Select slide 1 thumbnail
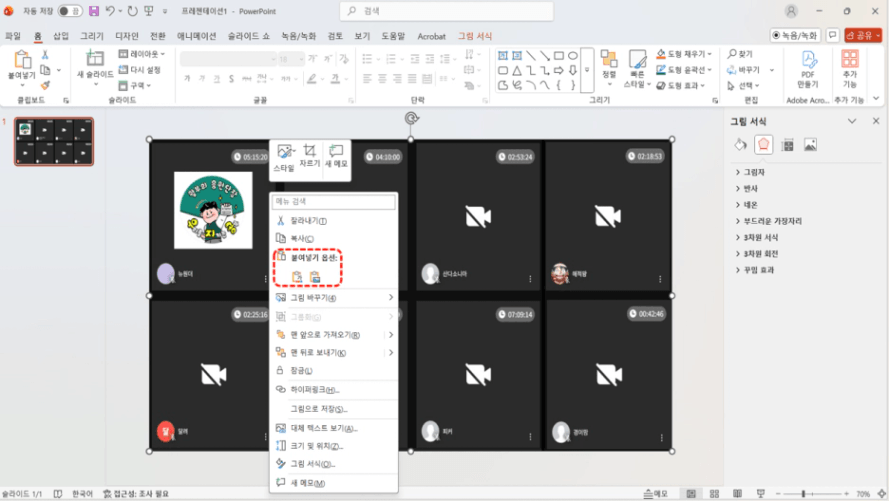Image resolution: width=889 pixels, height=501 pixels. 54,142
